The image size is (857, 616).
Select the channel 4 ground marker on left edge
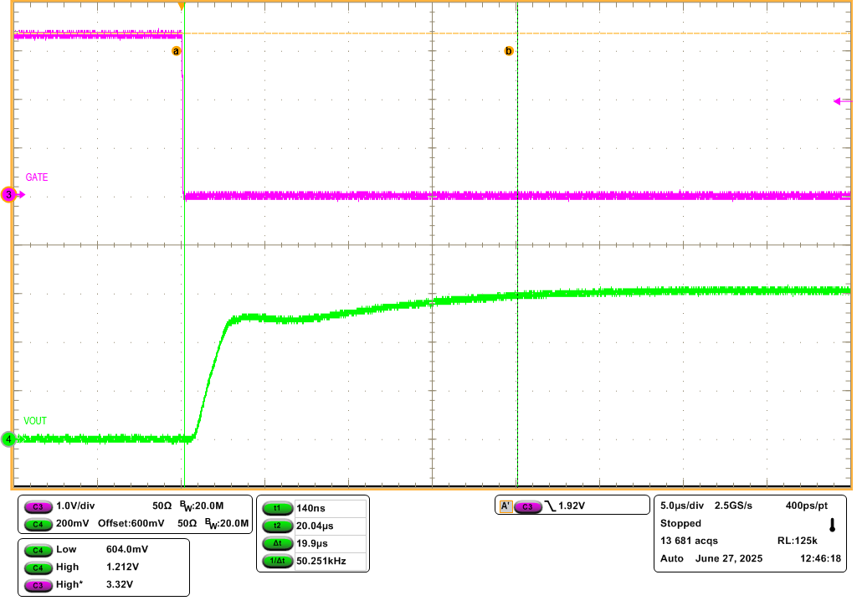point(9,439)
